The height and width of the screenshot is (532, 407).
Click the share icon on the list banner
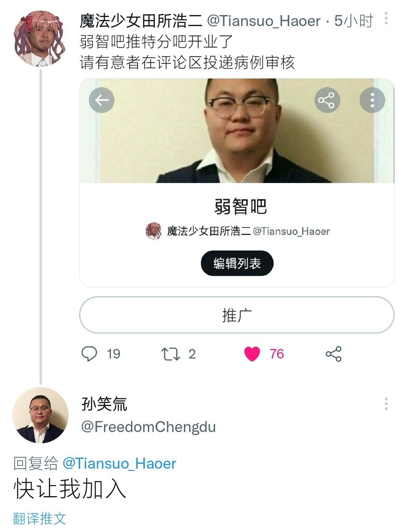point(327,100)
